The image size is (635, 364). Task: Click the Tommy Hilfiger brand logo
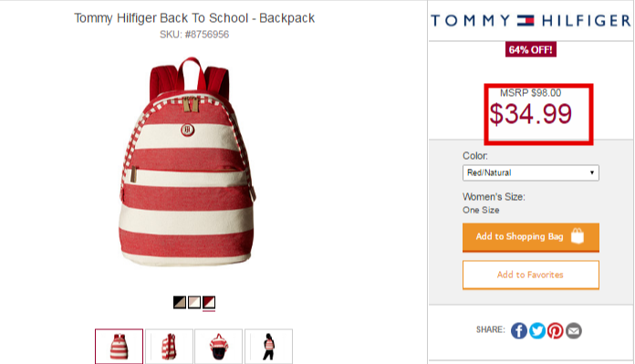click(530, 20)
